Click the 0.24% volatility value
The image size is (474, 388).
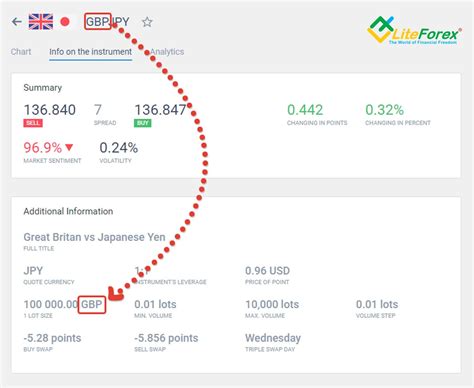[119, 147]
